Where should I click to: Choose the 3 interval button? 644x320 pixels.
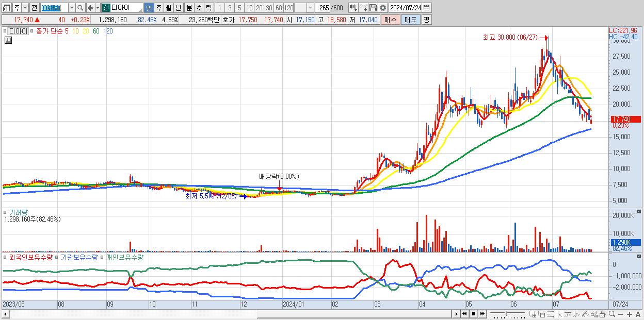tap(230, 8)
